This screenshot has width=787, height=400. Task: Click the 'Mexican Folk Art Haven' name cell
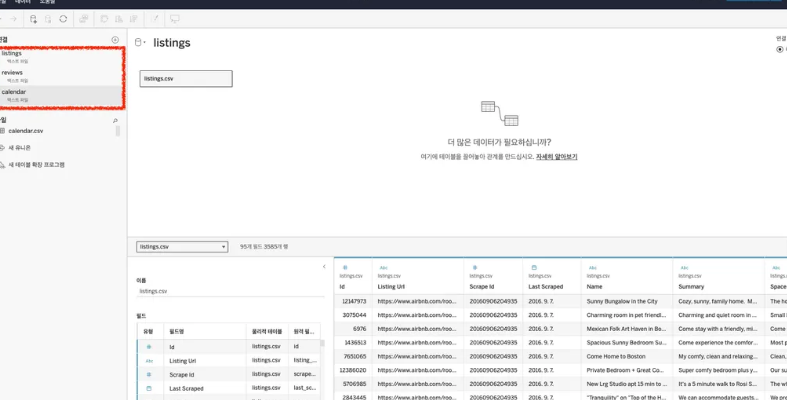tap(626, 329)
